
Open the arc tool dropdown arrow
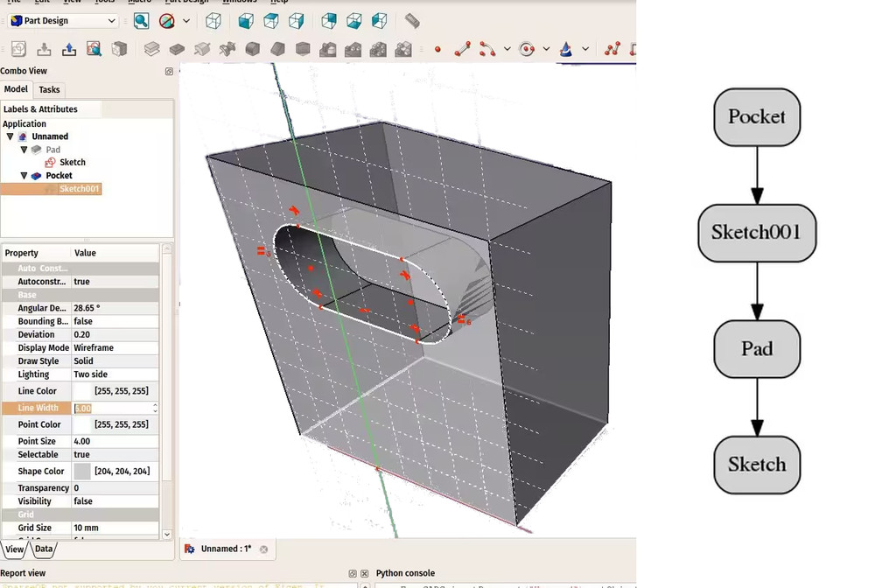(x=506, y=50)
